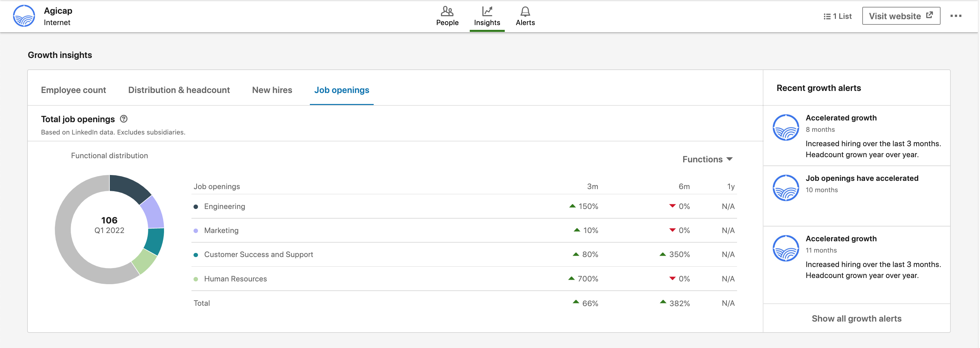Click help icon next to Total job openings
The height and width of the screenshot is (348, 980).
[x=124, y=119]
